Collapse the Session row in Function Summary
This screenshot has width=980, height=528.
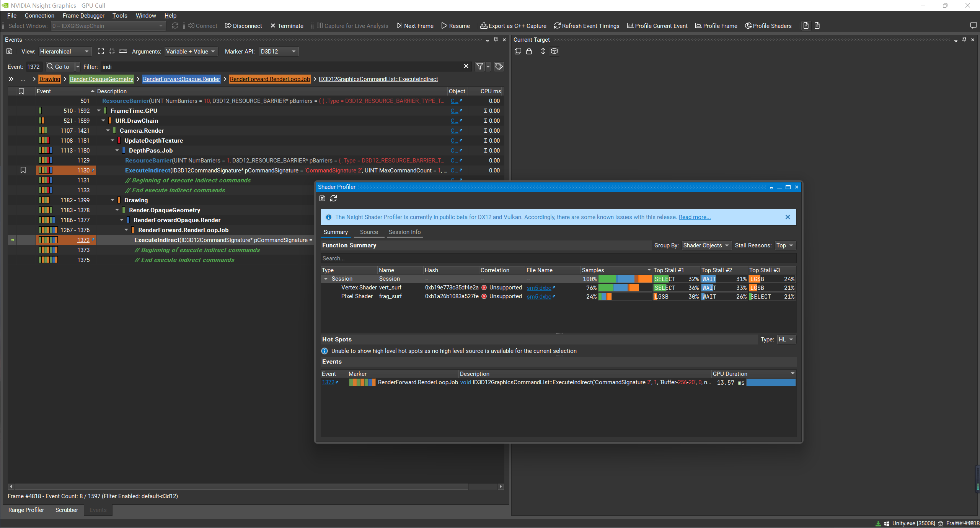coord(326,279)
